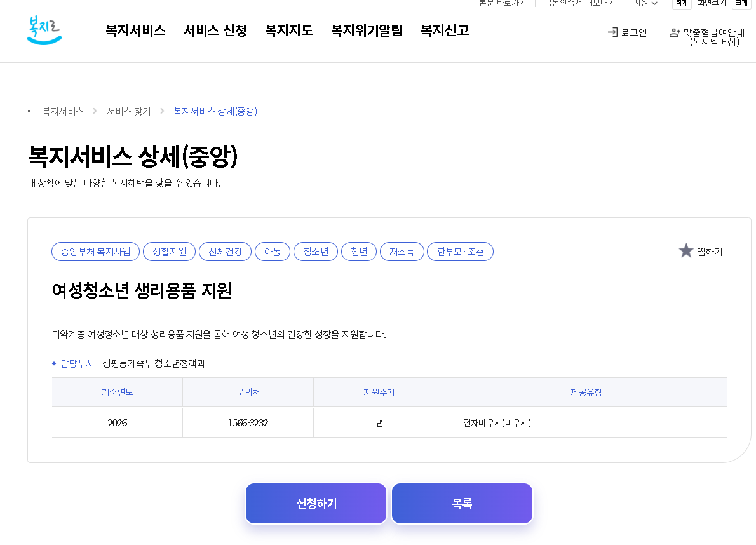
Task: Click the 저소득 tag chip
Action: [402, 252]
